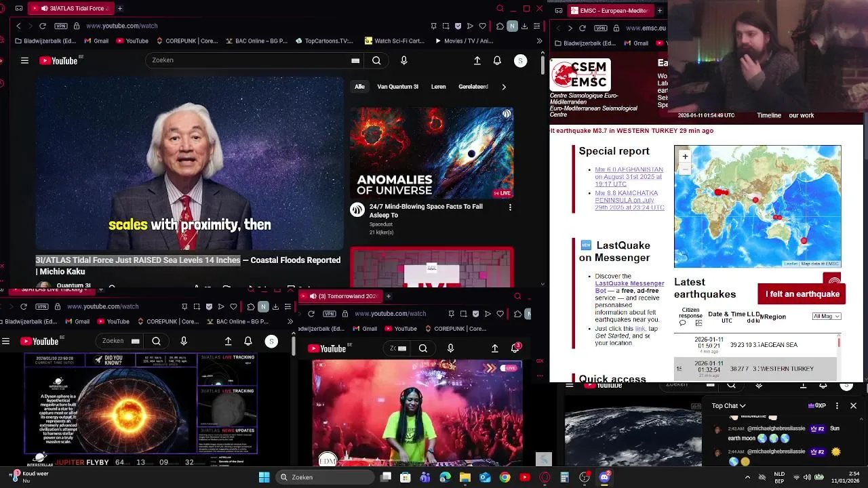Toggle VPN in the EMSC window
Screen dimensions: 868x488
click(601, 28)
